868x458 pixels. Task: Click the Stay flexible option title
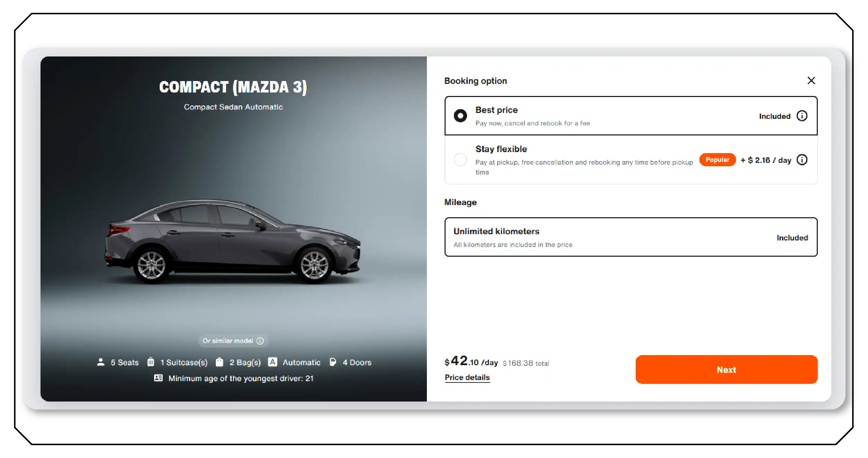(501, 149)
